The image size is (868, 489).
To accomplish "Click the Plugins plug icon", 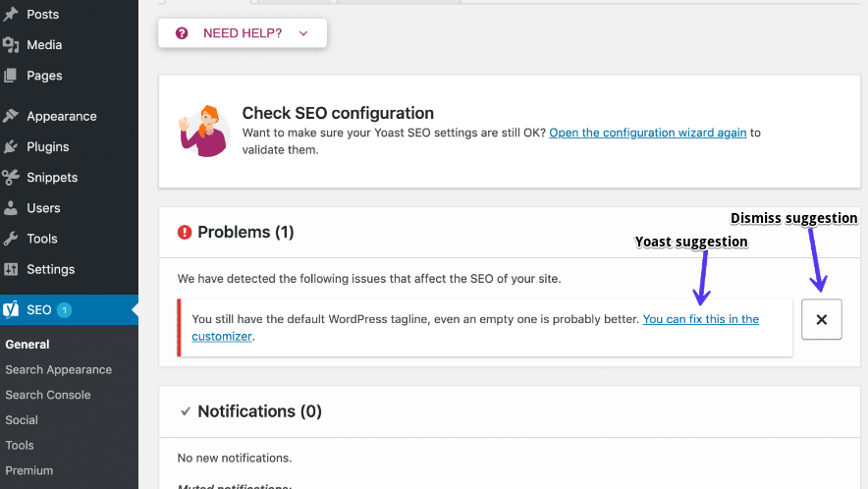I will coord(11,146).
